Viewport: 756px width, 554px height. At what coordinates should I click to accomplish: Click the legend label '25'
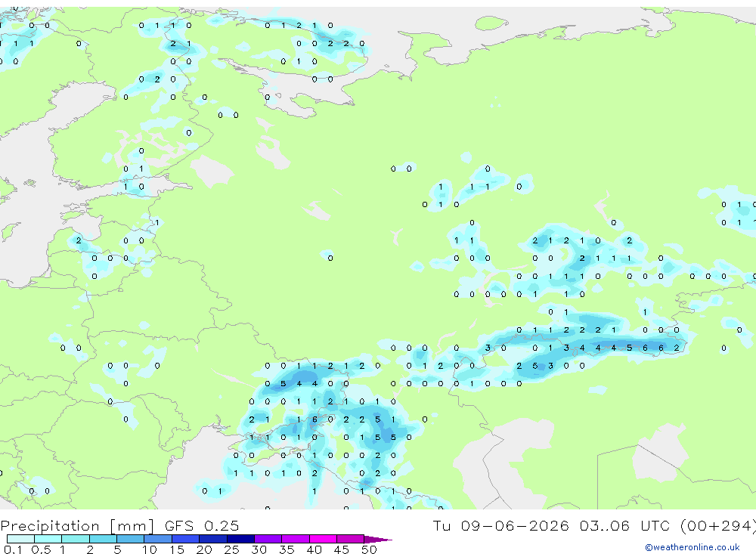tap(231, 549)
